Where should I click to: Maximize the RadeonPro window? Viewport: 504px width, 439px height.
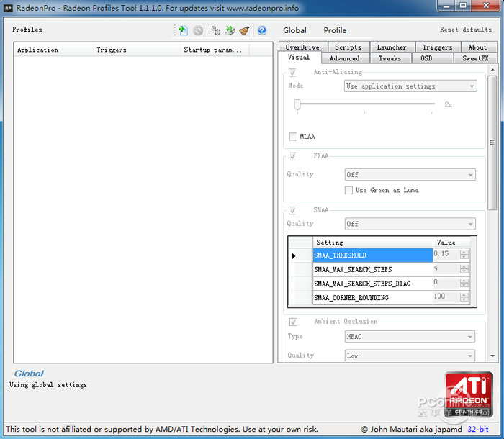click(463, 5)
